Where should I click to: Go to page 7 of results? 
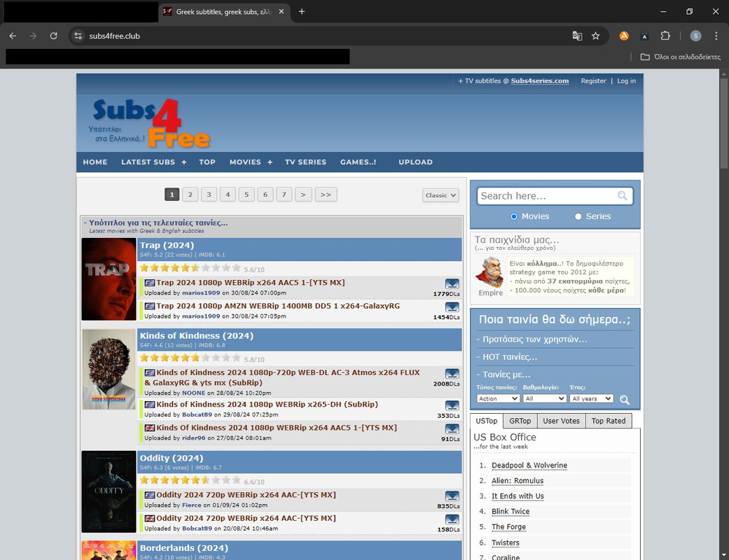284,195
